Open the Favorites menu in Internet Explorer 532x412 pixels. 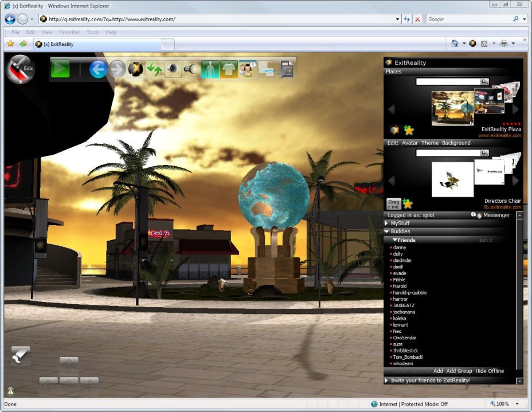pyautogui.click(x=69, y=32)
